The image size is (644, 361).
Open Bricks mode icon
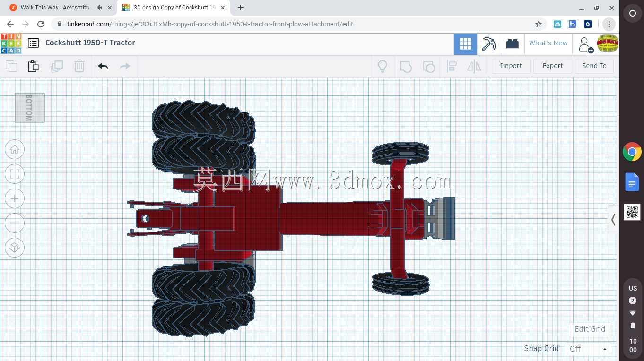513,44
